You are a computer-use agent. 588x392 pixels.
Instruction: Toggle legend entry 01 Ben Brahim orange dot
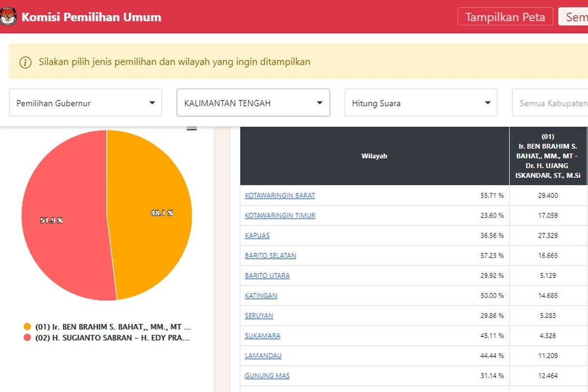click(27, 326)
